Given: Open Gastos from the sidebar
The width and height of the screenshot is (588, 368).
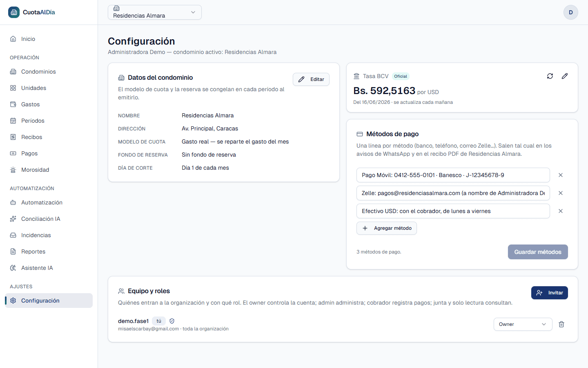Looking at the screenshot, I should [49, 104].
